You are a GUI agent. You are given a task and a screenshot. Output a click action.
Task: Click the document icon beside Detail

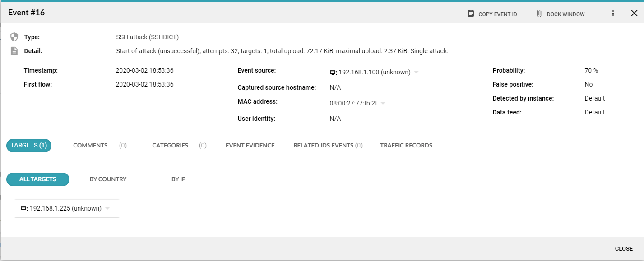click(x=14, y=51)
